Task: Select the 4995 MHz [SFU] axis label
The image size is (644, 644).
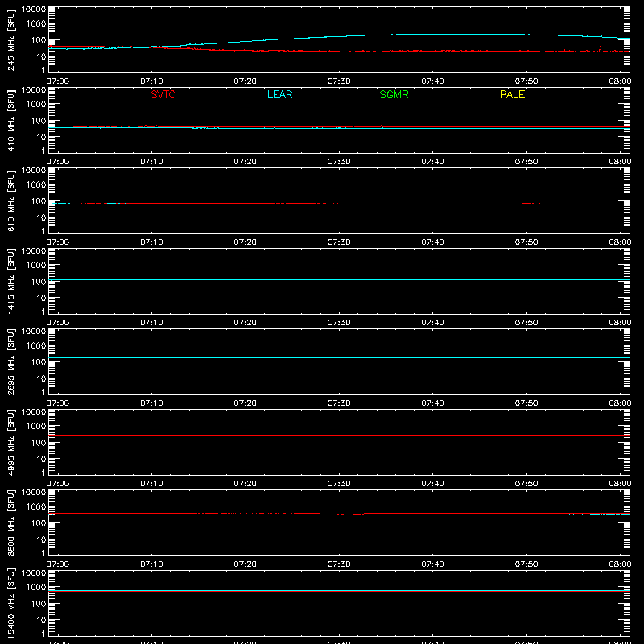Action: tap(10, 442)
